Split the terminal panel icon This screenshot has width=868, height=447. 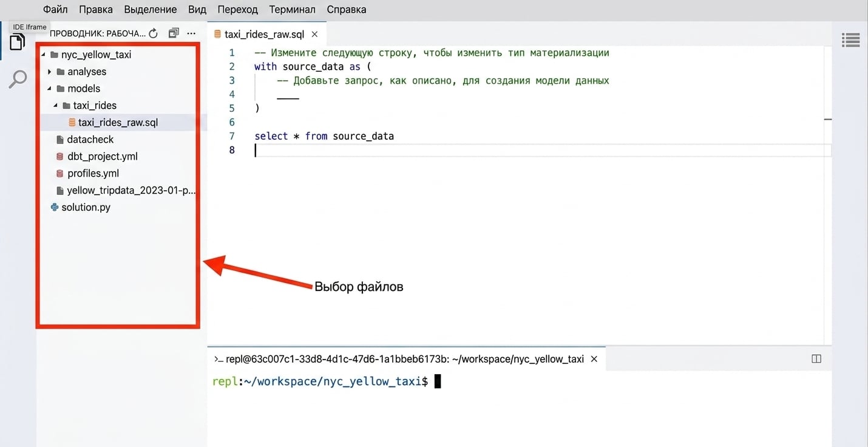816,359
